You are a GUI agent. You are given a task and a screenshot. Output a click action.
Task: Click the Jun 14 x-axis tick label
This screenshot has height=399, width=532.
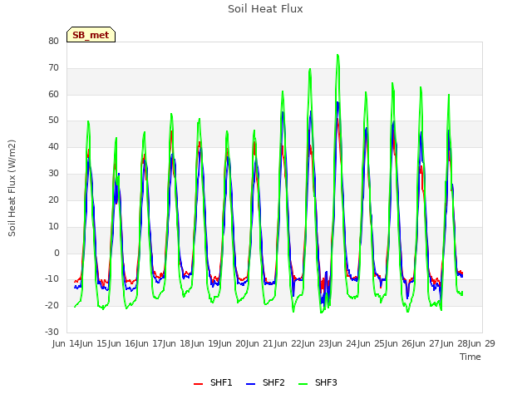coord(66,343)
